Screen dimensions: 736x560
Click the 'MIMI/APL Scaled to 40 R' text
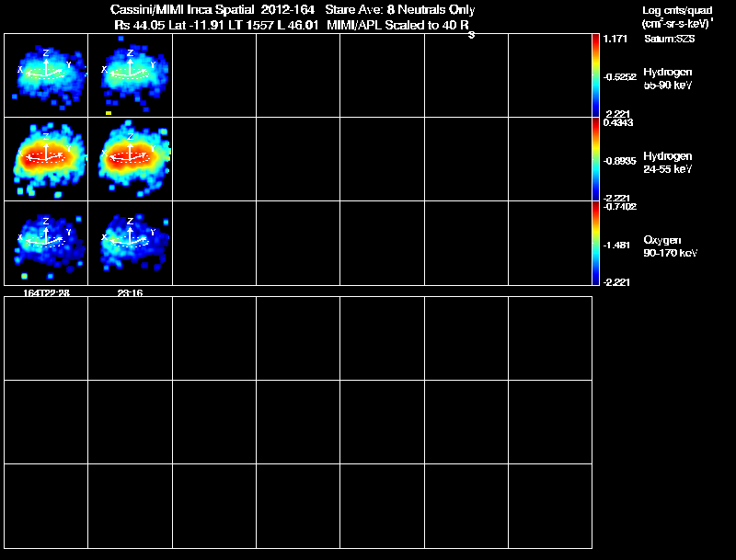(400, 26)
